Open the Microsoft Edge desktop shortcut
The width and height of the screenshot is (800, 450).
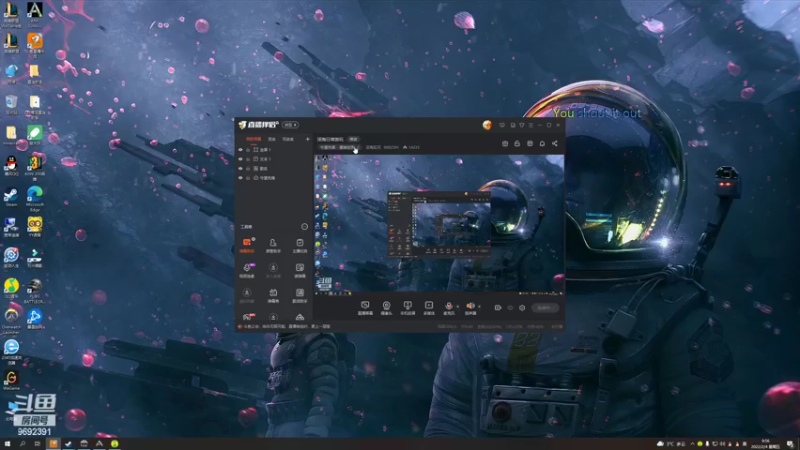point(35,199)
